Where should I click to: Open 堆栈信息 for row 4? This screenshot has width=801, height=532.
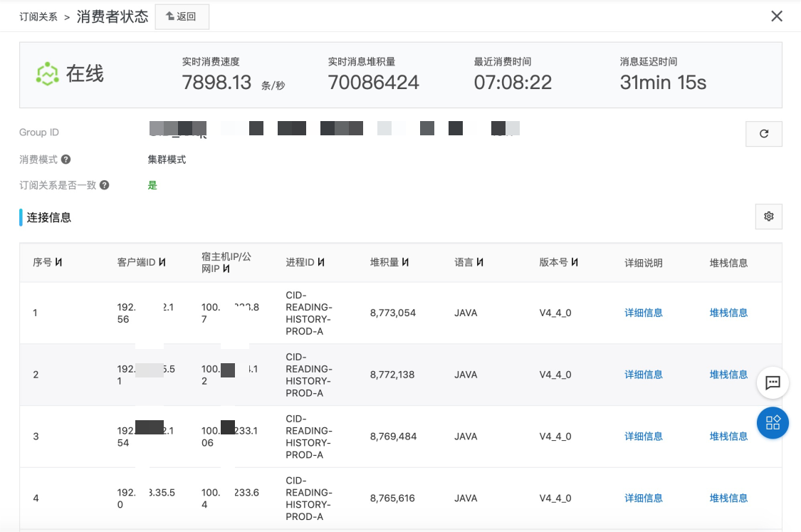pyautogui.click(x=728, y=499)
